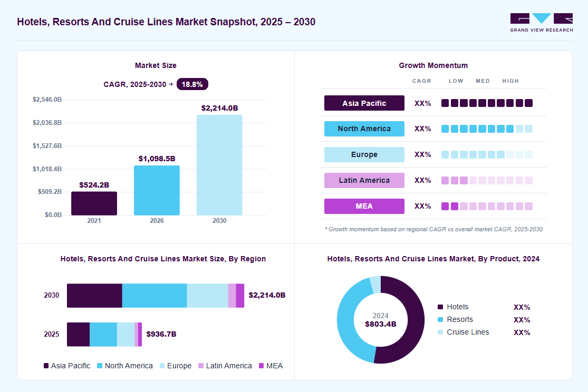Select the 2021 market size bar
Screen dimensions: 588x392
tap(94, 203)
